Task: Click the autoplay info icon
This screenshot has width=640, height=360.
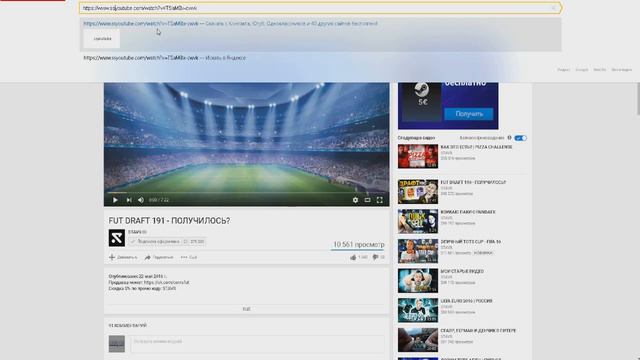Action: coord(509,138)
